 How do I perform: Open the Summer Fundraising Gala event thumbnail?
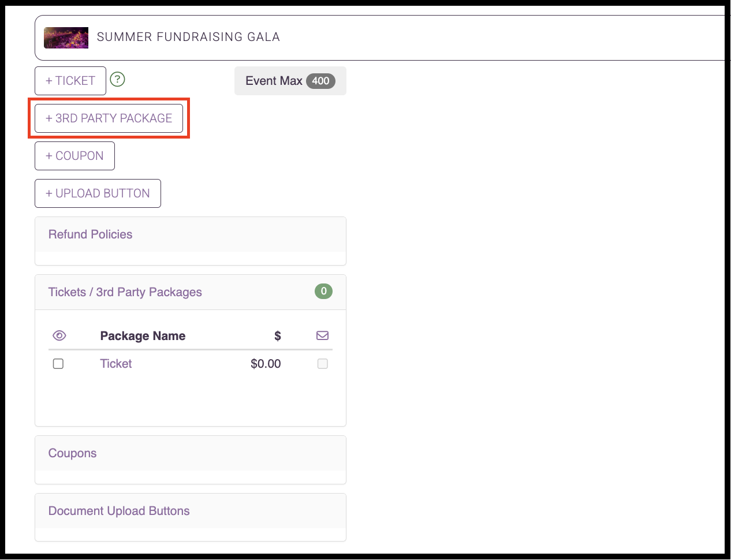[x=66, y=38]
